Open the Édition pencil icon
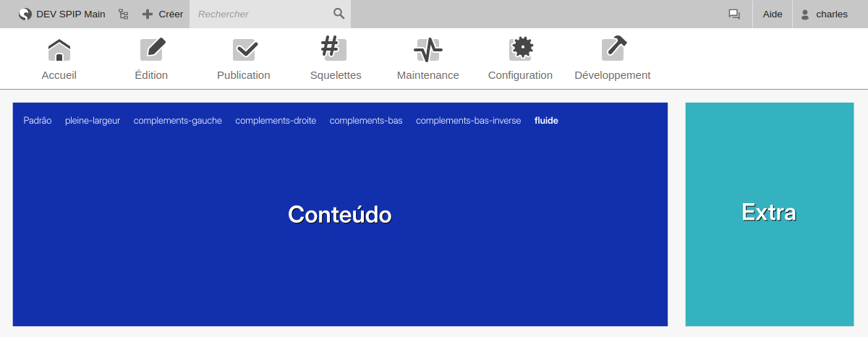The width and height of the screenshot is (868, 337). point(151,51)
